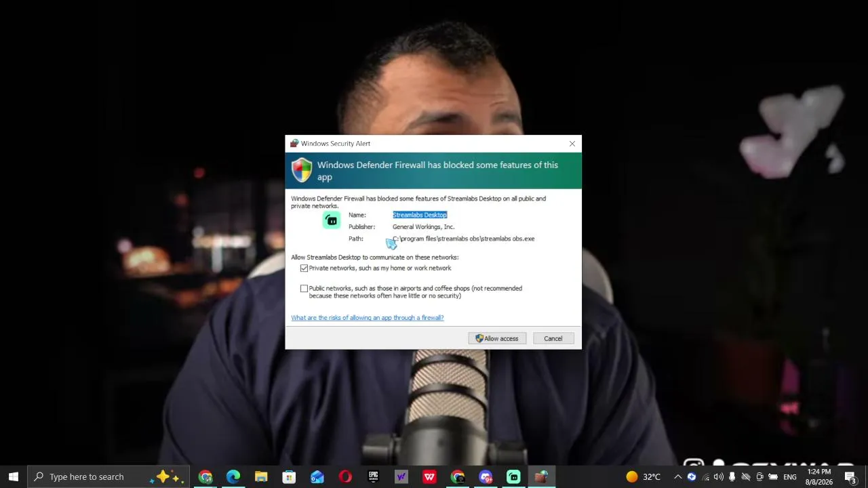Select the Windows Firewall alert taskbar icon

[541, 477]
